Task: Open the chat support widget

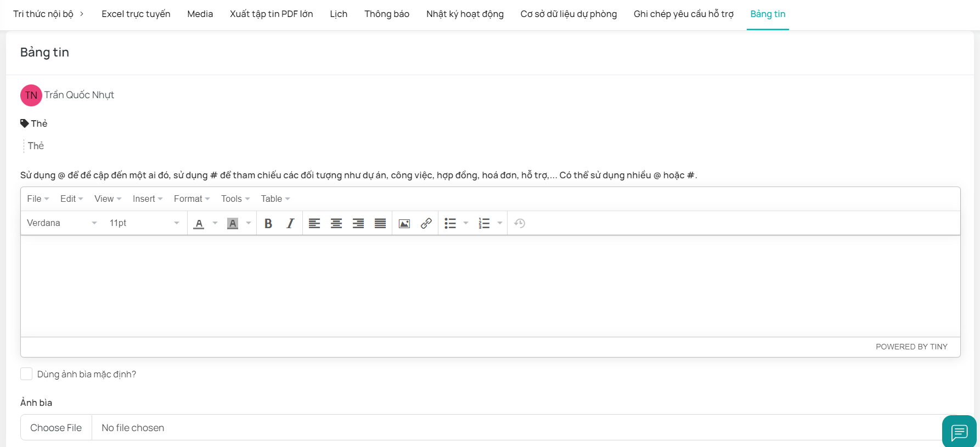Action: point(959,432)
